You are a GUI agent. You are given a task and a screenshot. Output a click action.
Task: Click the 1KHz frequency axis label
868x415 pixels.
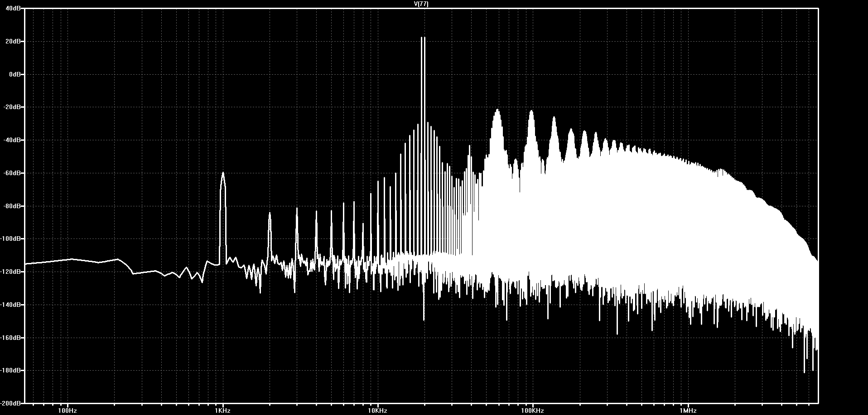(223, 411)
